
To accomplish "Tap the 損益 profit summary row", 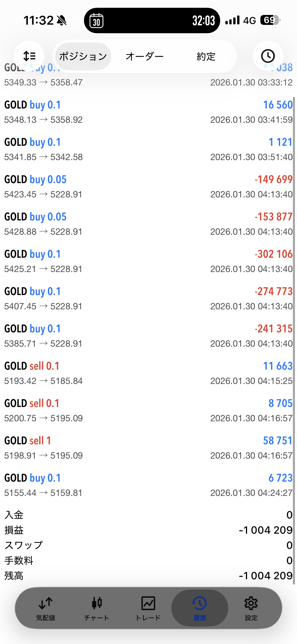I will click(x=148, y=530).
